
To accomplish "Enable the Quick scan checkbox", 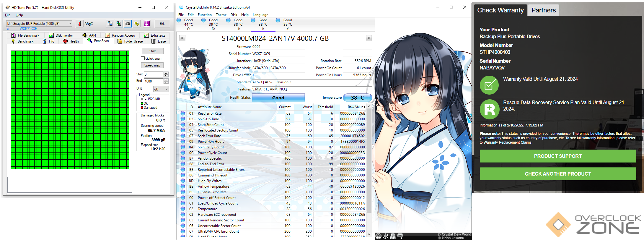I will click(143, 59).
